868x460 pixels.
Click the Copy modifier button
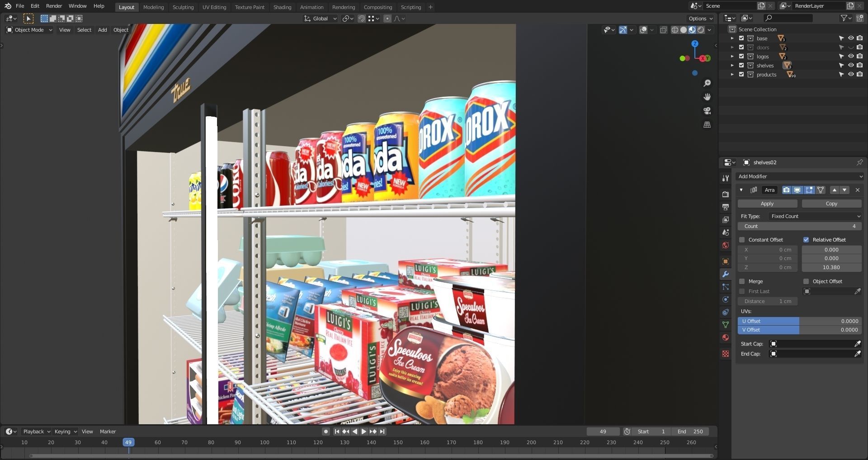pos(831,204)
